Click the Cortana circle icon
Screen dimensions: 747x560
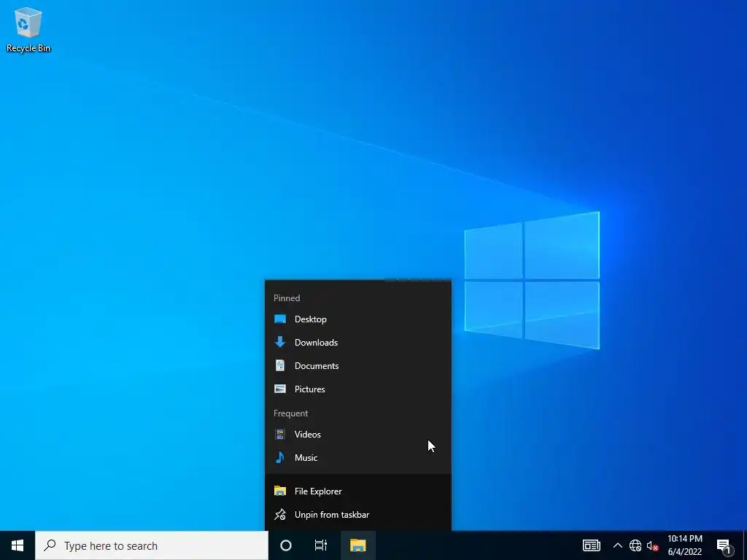click(285, 545)
